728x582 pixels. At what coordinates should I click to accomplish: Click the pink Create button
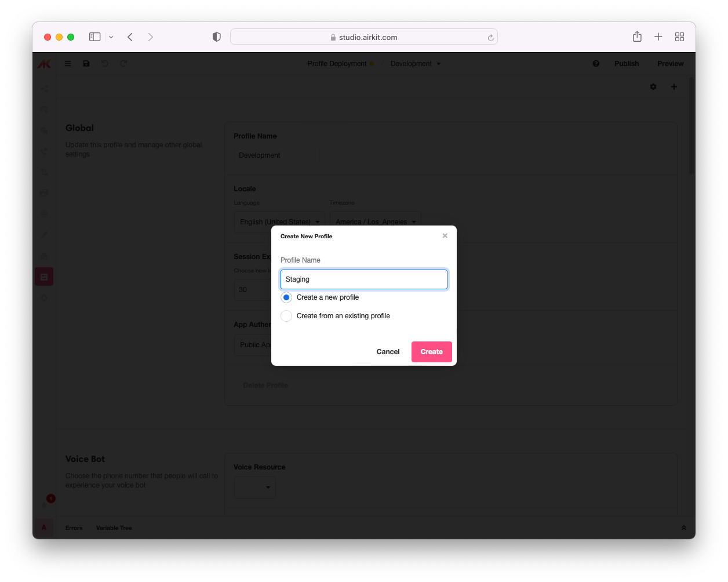pyautogui.click(x=432, y=352)
